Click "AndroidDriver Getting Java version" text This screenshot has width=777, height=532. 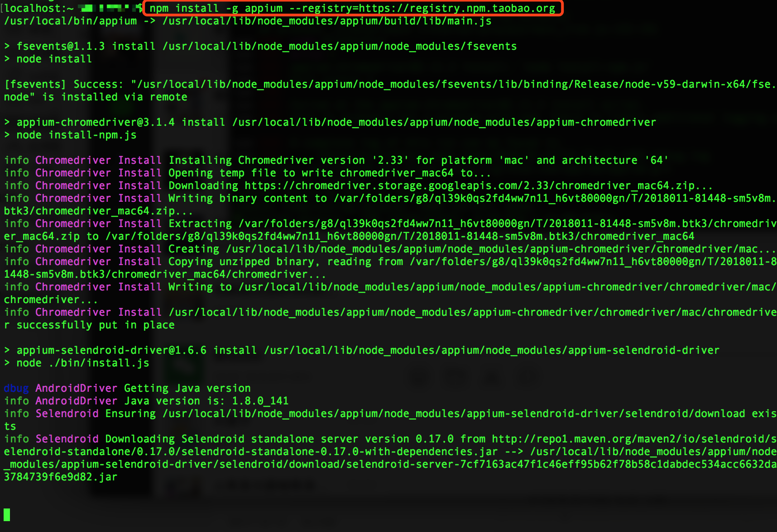click(143, 388)
